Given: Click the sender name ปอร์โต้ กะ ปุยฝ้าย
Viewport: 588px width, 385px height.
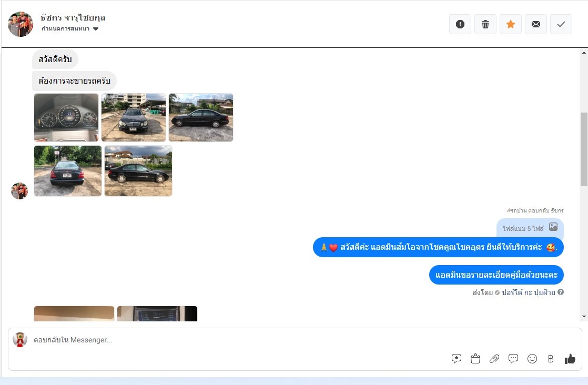Looking at the screenshot, I should [529, 292].
